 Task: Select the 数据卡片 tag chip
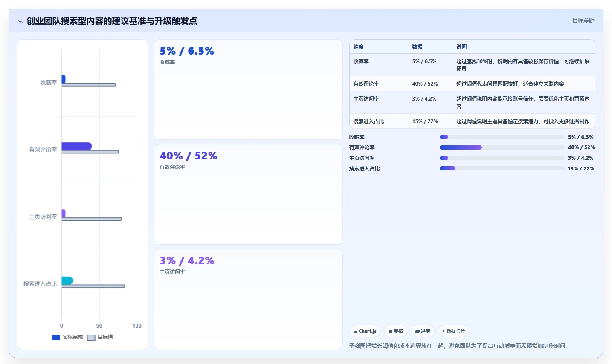tap(454, 331)
